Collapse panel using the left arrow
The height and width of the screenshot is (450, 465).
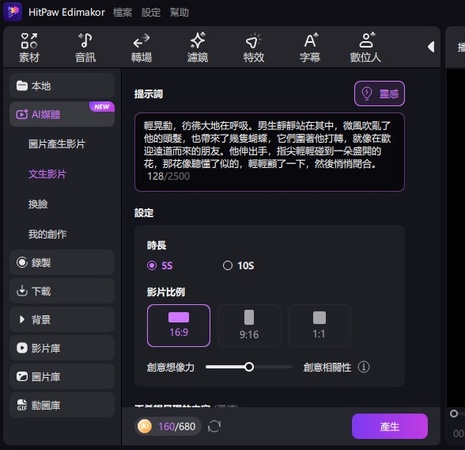(x=431, y=47)
